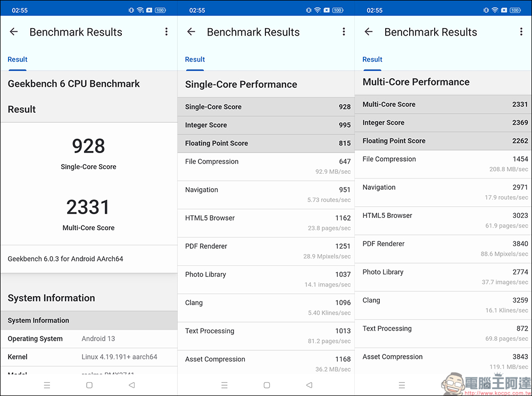
Task: Tap System Information section heading
Action: (x=51, y=298)
